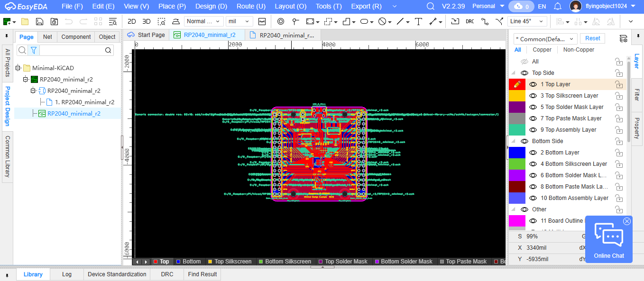Viewport: 644px width, 281px height.
Task: Select the dimension measuring tool
Action: (x=432, y=21)
